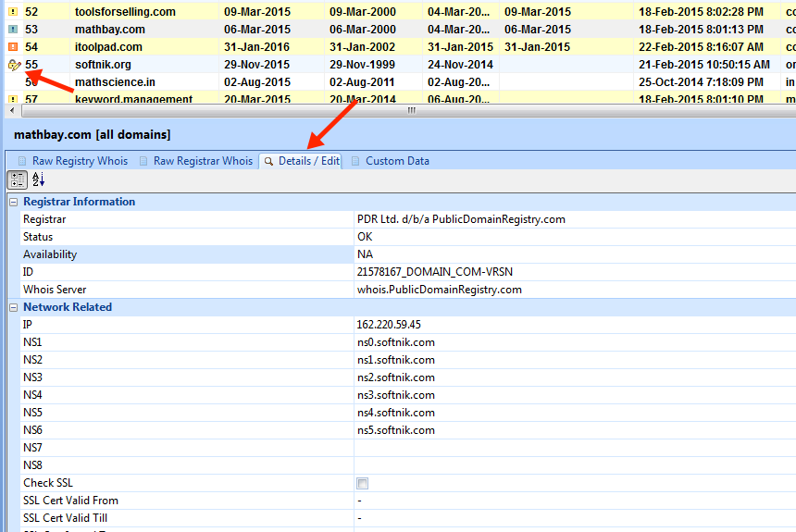Screen dimensions: 796x532
Task: Click the Whois Server value field
Action: 575,290
